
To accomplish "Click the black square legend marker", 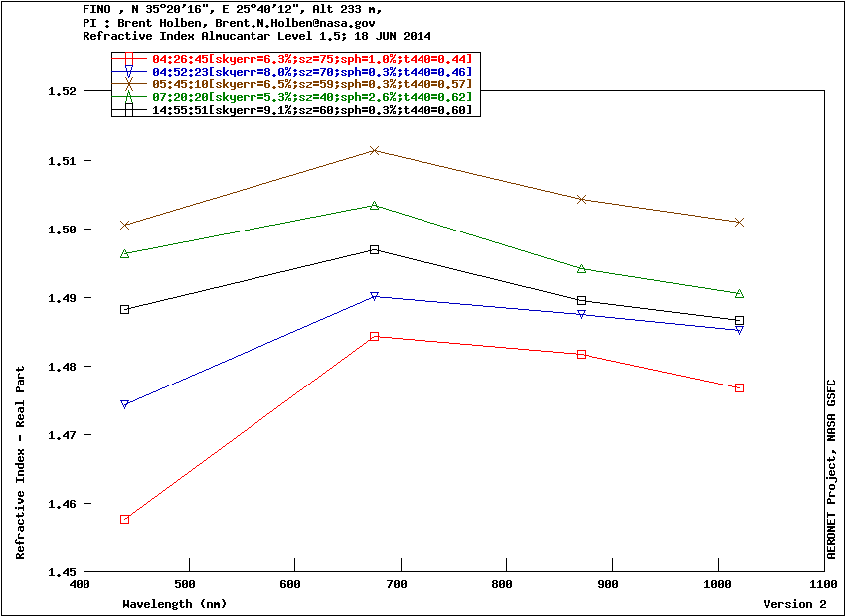I will [x=129, y=109].
